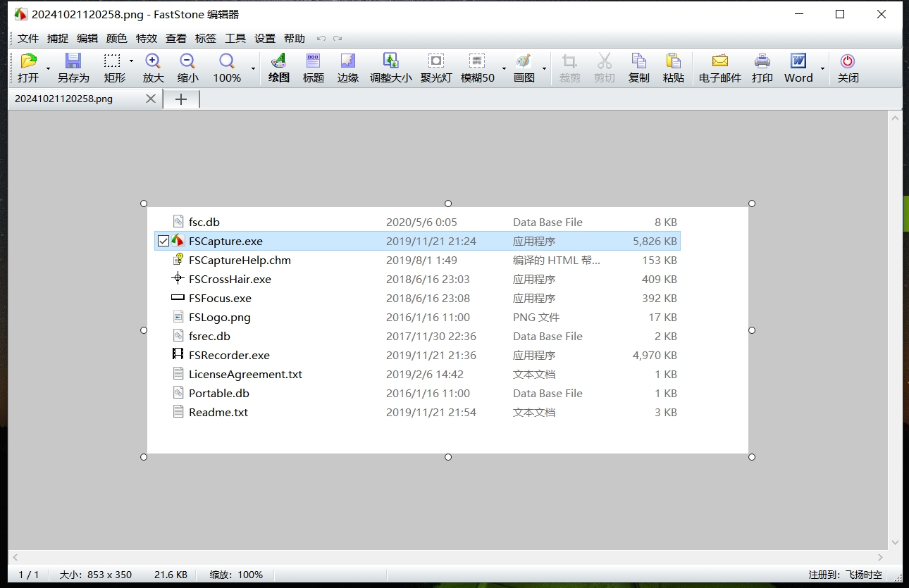Click the 打开 (Open) toolbar icon
The image size is (909, 588).
tap(28, 61)
